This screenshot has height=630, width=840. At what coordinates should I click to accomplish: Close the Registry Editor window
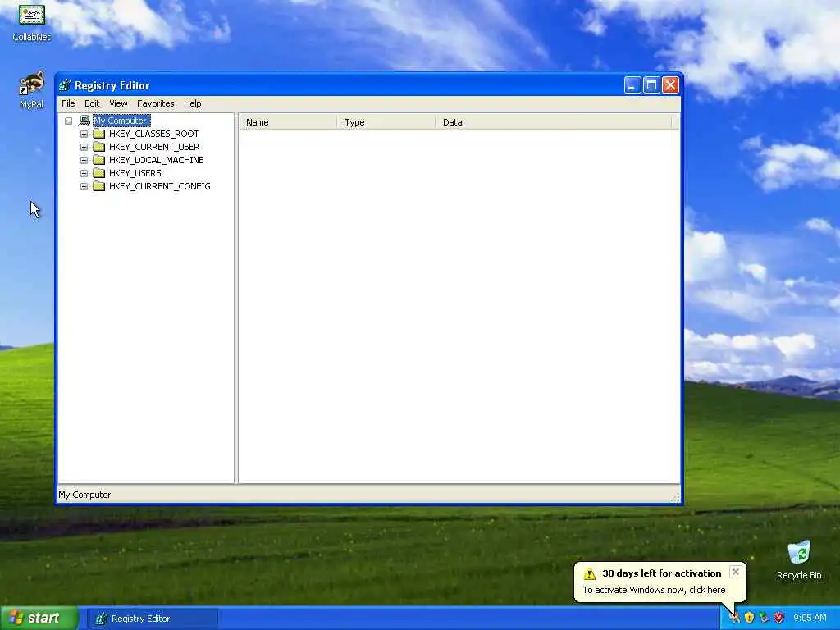pos(670,85)
